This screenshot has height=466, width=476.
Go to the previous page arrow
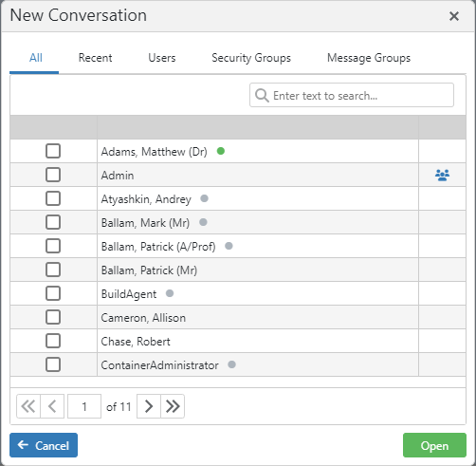click(52, 406)
